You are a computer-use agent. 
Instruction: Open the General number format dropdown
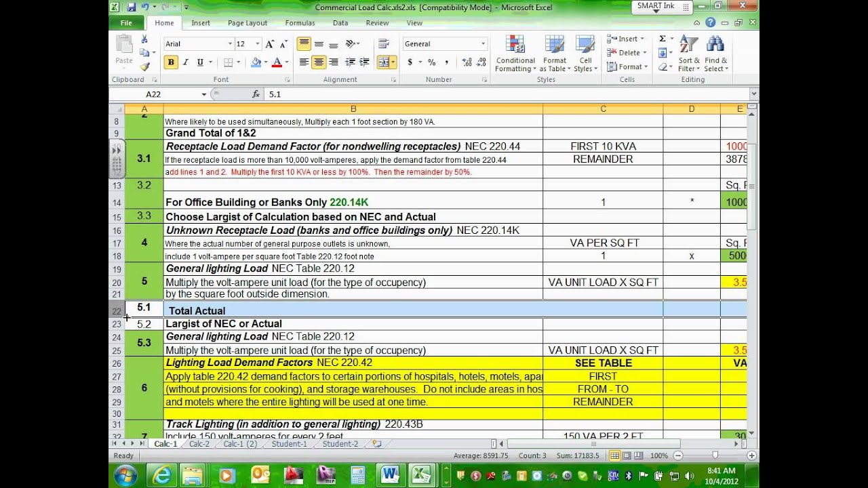pos(483,44)
